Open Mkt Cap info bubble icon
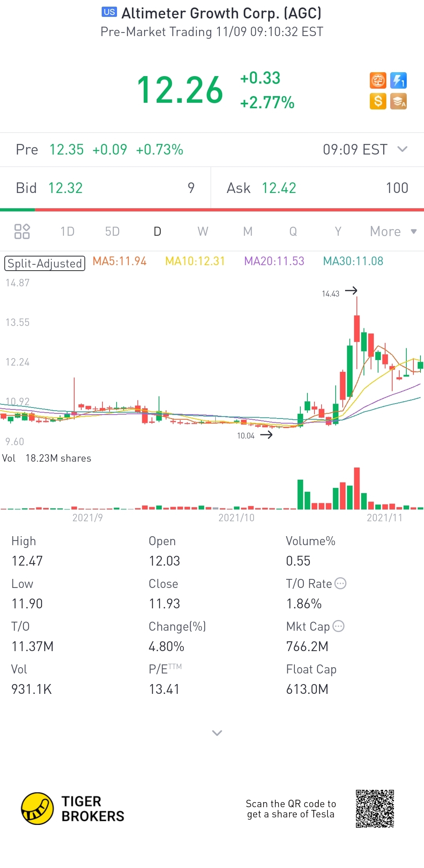 (338, 626)
